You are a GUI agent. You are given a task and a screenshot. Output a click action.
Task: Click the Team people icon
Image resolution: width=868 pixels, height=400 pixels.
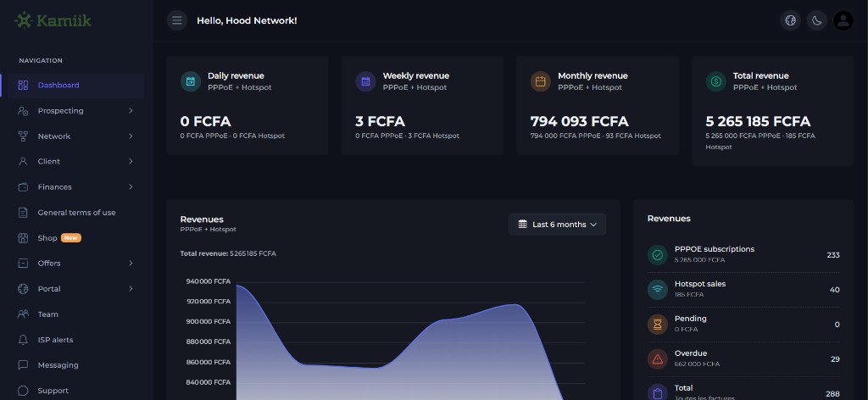click(23, 314)
